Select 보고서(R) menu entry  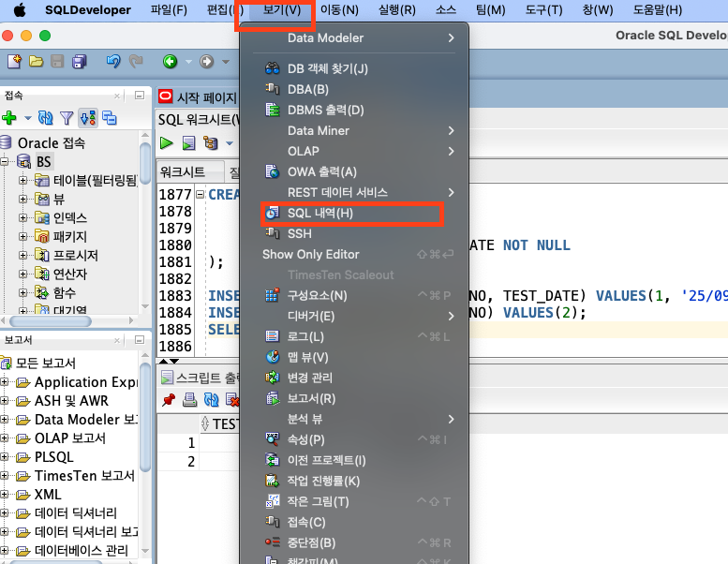click(354, 398)
